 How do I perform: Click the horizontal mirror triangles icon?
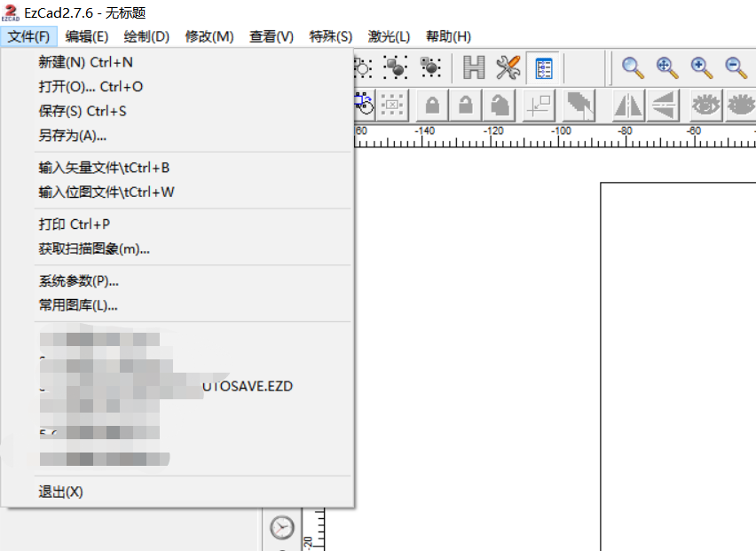(627, 105)
